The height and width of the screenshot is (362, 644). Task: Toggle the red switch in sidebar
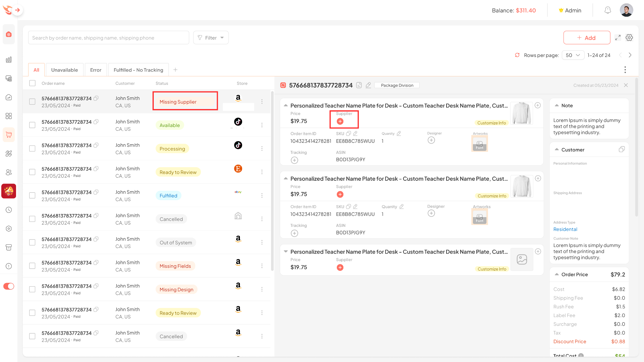click(x=9, y=286)
